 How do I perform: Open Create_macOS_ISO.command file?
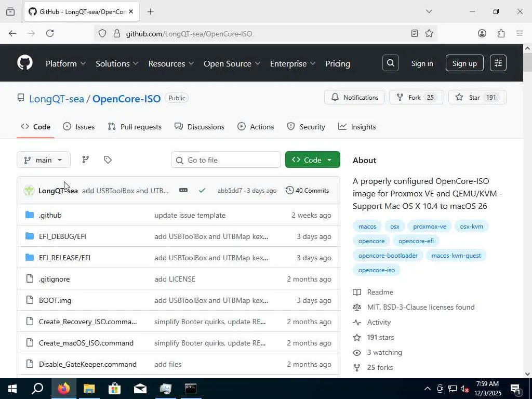(86, 343)
